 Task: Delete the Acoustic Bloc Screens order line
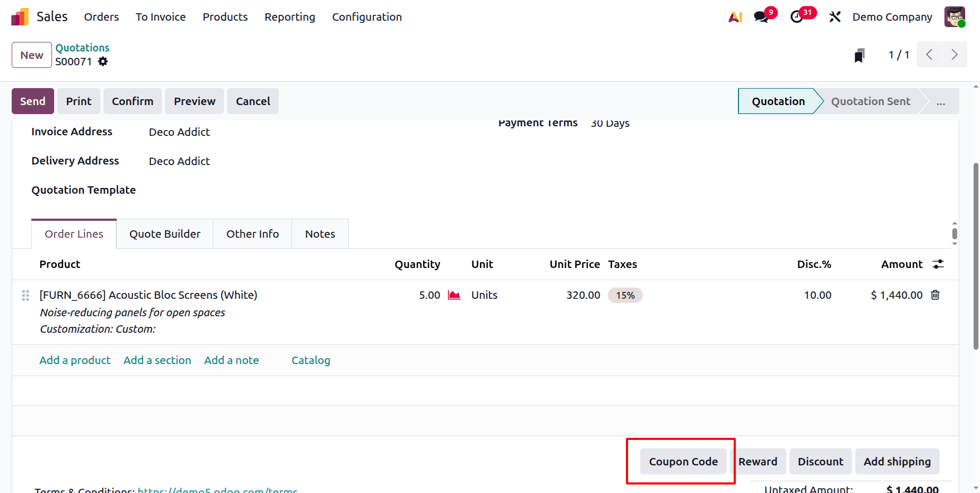pos(935,295)
